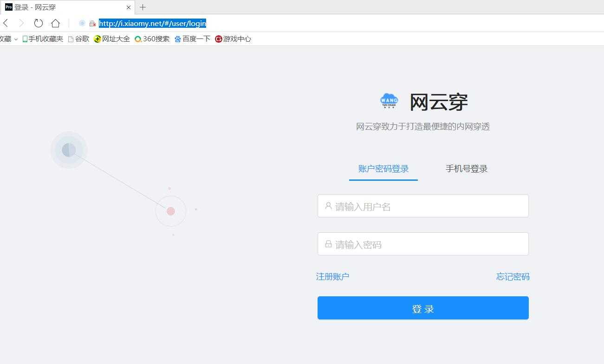Click the blue circle icon before URL
Screen dimensions: 604x364
[82, 23]
